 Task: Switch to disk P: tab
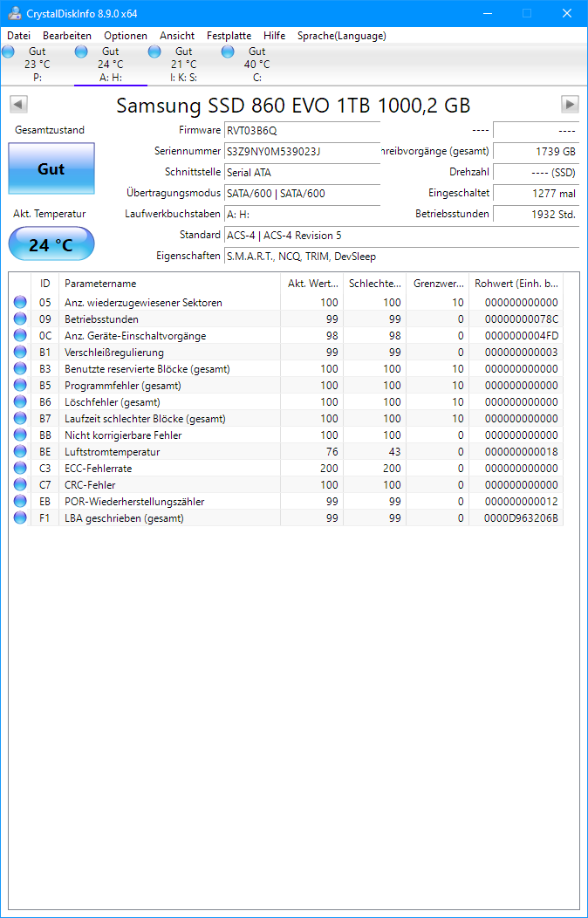(x=37, y=65)
